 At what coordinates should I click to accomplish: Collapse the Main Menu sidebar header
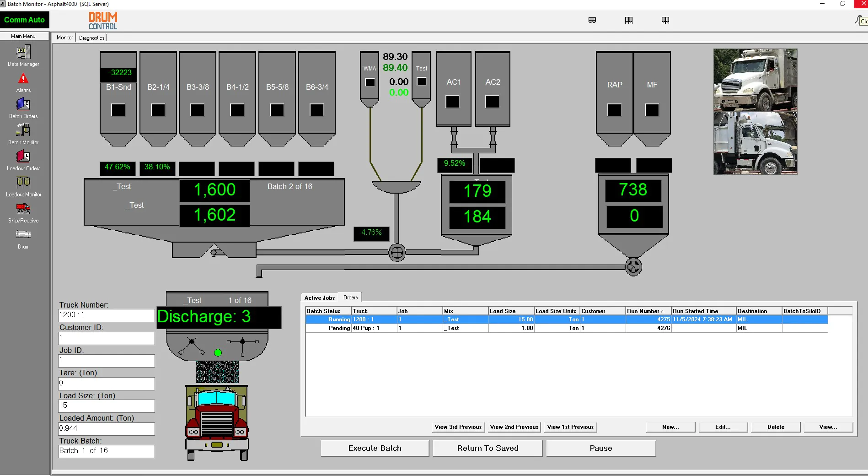click(x=24, y=36)
